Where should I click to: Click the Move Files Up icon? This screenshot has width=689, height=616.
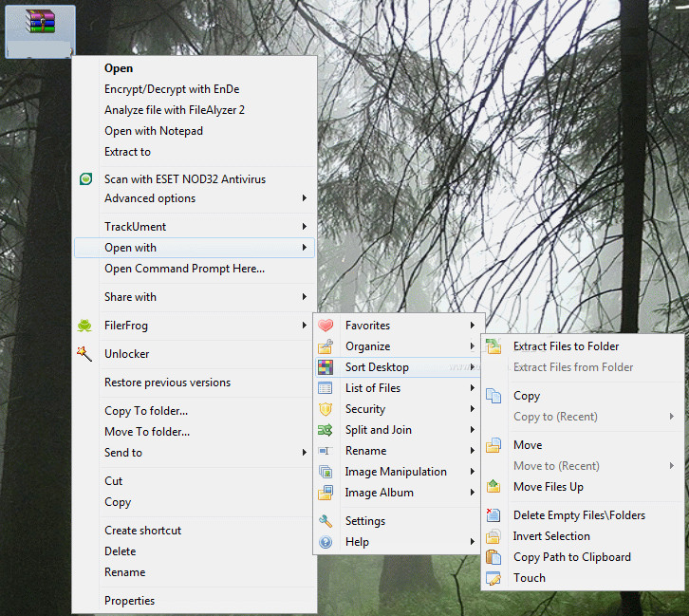pos(493,486)
